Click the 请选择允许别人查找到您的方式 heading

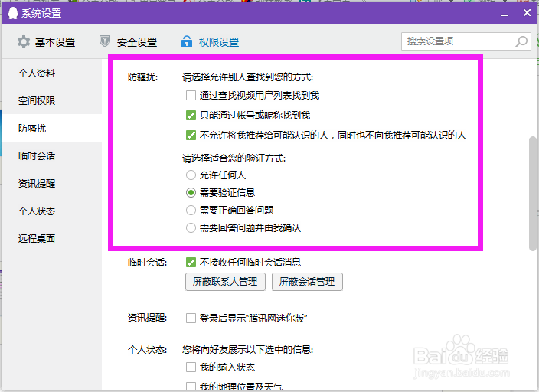click(x=247, y=77)
